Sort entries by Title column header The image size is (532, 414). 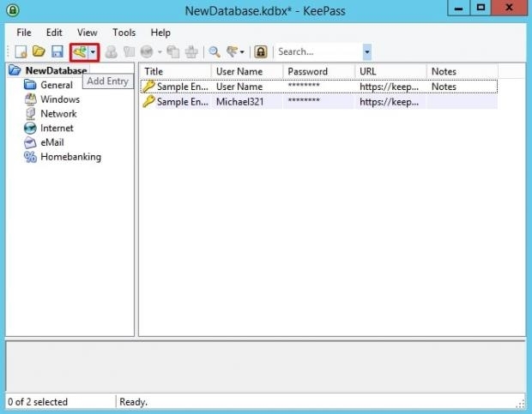[x=175, y=71]
